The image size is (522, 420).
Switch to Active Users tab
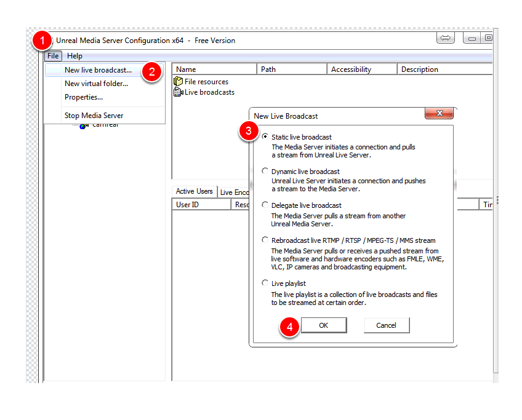[x=194, y=191]
